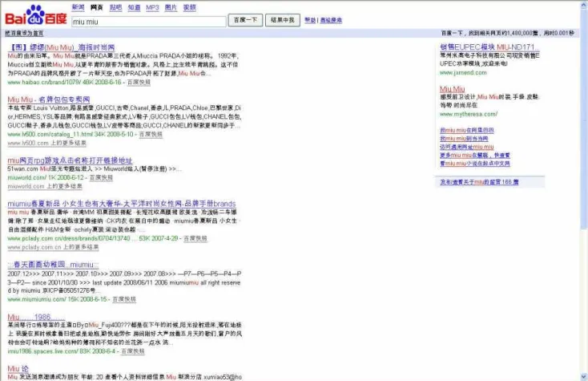Open 百度快照 cached copy for haibao.cn result
The width and height of the screenshot is (588, 381).
pyautogui.click(x=137, y=82)
